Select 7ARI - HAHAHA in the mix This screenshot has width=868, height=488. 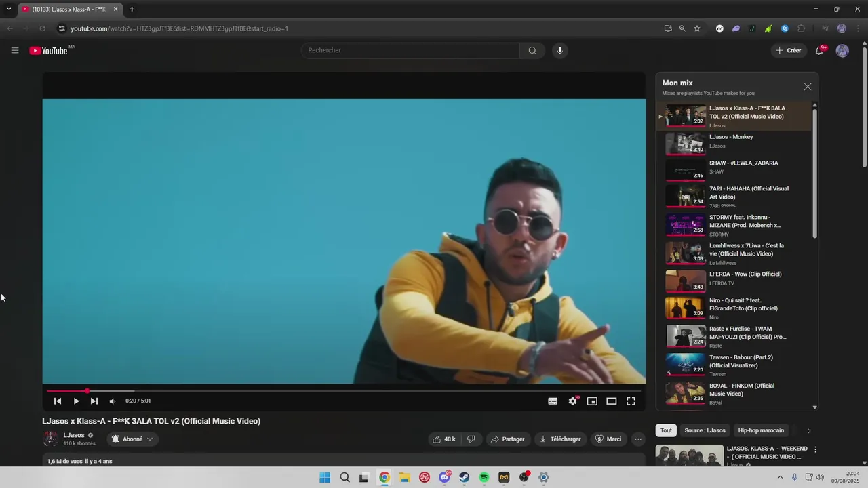tap(733, 197)
